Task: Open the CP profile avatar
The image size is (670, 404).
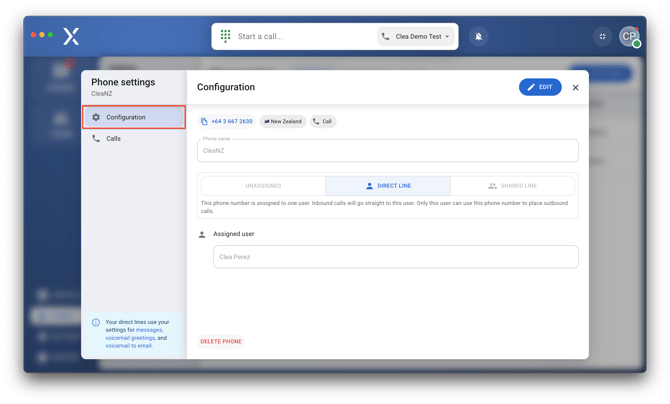Action: [629, 36]
